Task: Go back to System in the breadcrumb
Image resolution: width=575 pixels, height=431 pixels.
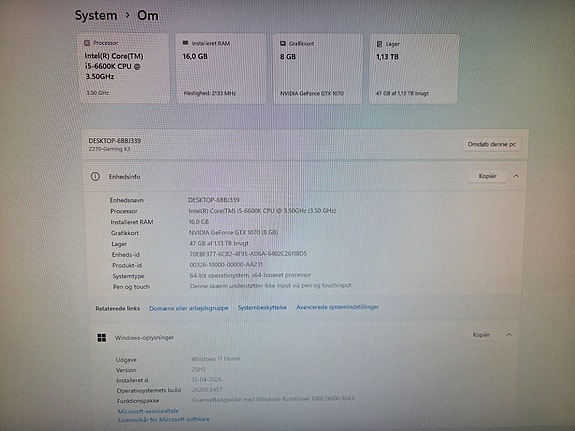Action: click(96, 15)
